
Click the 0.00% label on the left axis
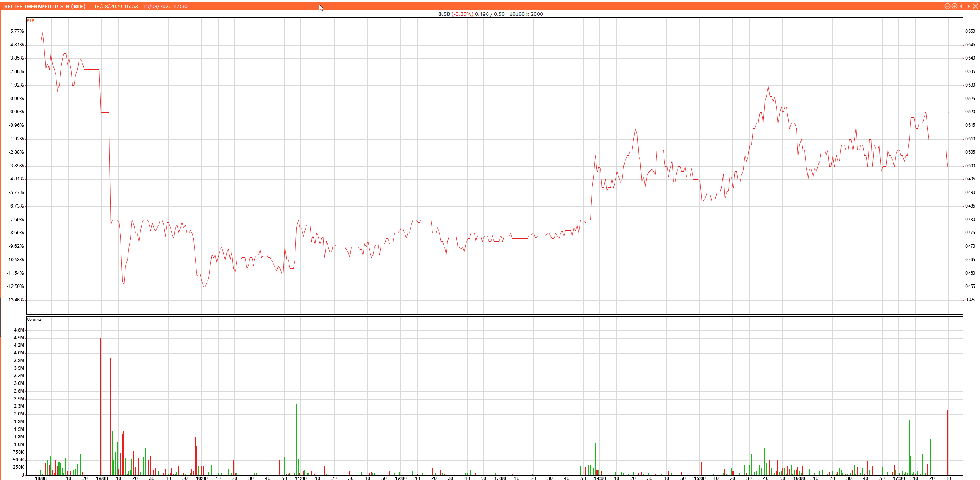17,112
